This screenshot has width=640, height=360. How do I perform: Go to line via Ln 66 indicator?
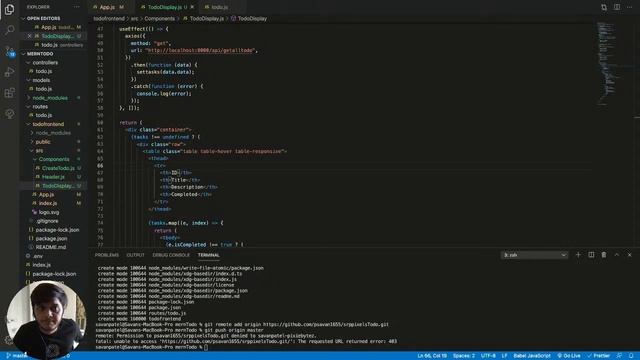click(x=432, y=356)
